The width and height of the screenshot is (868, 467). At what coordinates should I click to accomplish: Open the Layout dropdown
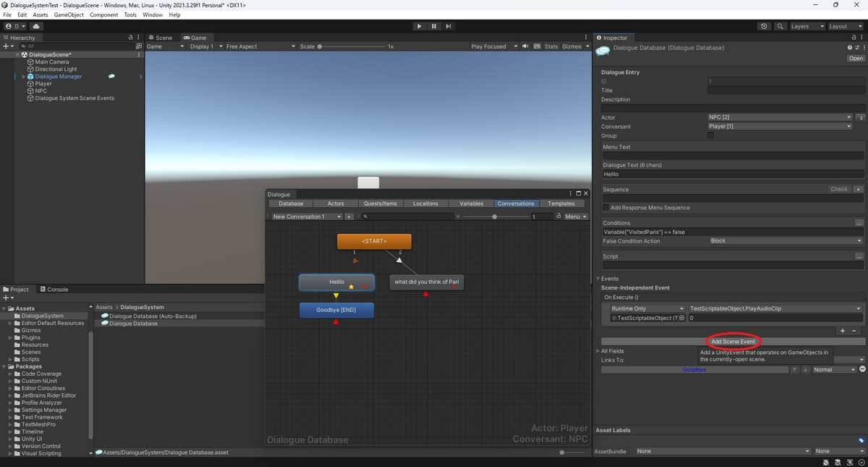click(x=845, y=26)
